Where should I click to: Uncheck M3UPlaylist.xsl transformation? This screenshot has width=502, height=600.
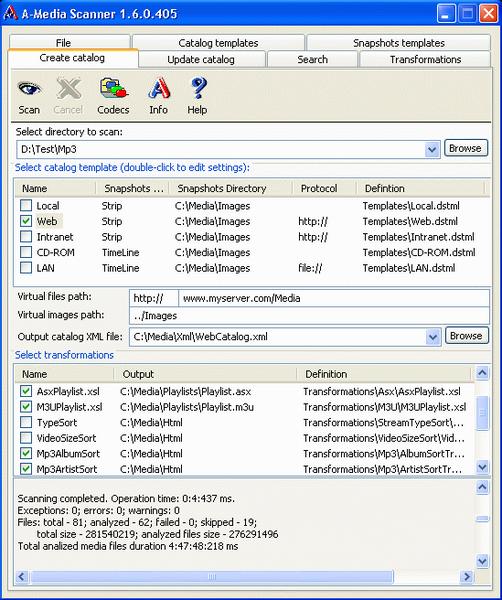26,407
